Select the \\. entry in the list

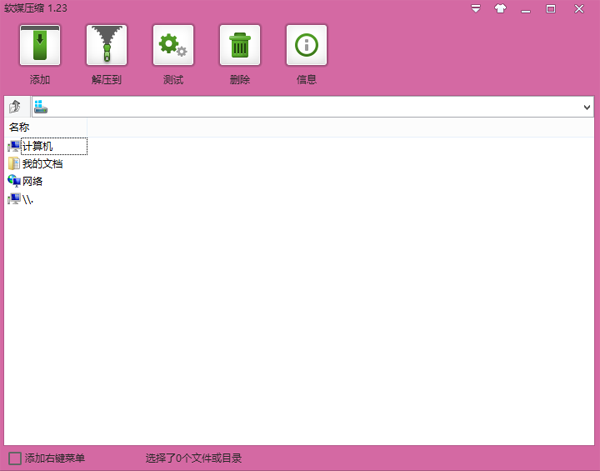pyautogui.click(x=27, y=199)
